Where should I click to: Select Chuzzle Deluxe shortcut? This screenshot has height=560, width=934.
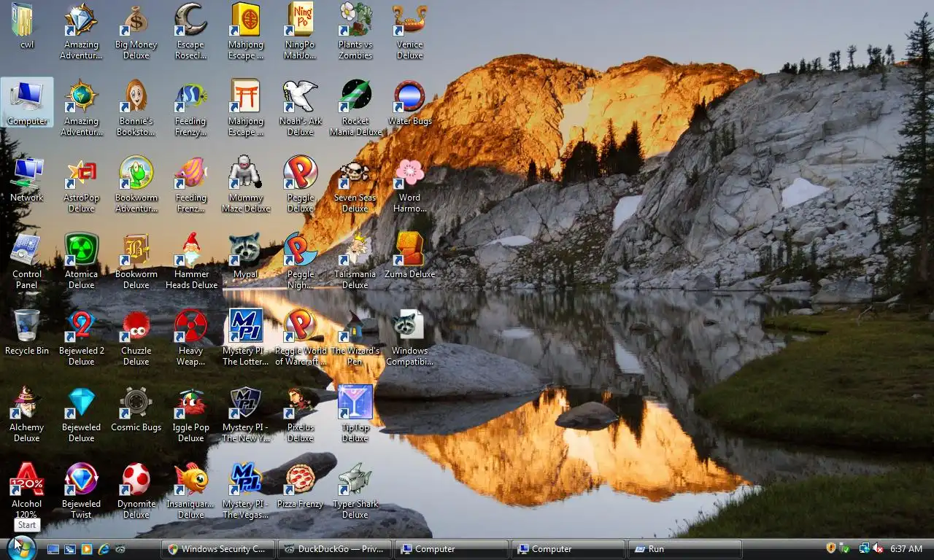pyautogui.click(x=136, y=338)
